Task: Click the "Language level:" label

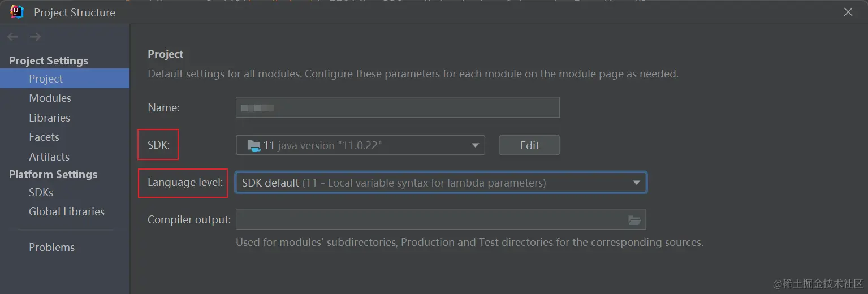Action: [185, 183]
